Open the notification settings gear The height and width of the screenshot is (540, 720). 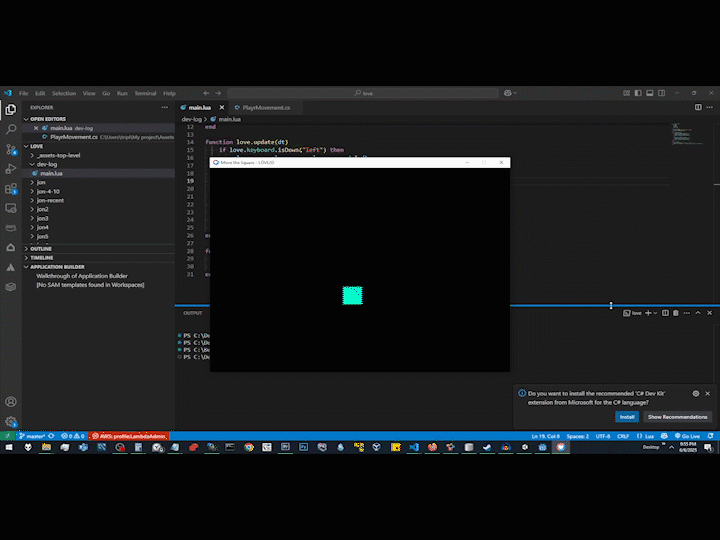pos(696,394)
